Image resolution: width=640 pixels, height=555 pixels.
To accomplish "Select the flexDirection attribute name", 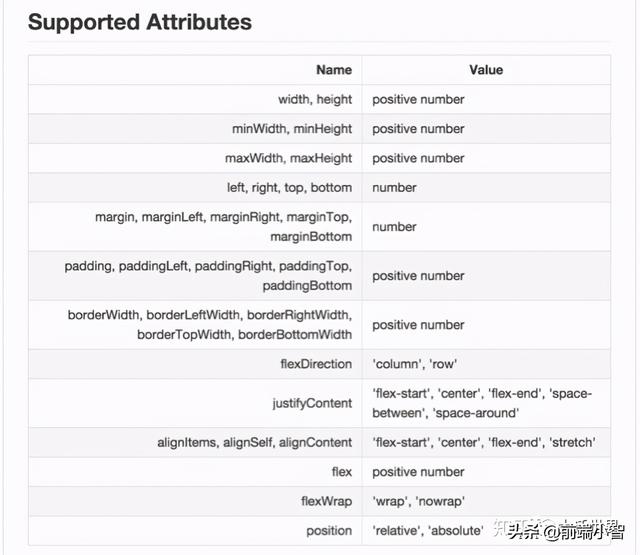I will click(316, 364).
